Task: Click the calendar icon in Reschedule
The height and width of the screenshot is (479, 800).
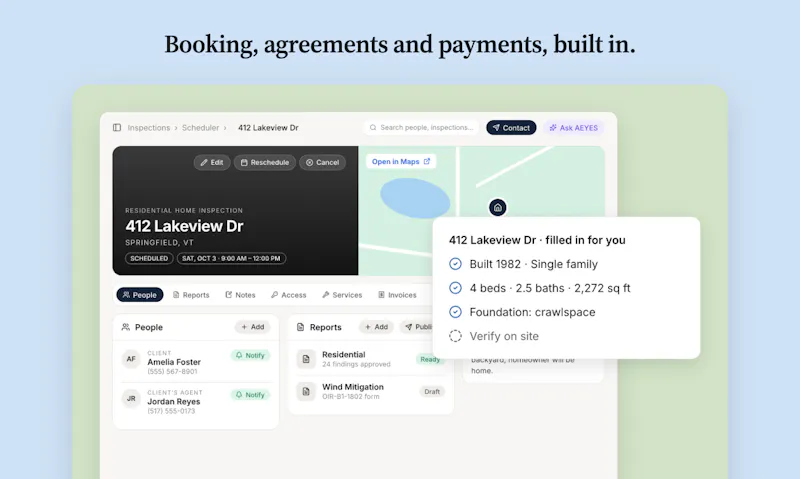Action: (244, 162)
